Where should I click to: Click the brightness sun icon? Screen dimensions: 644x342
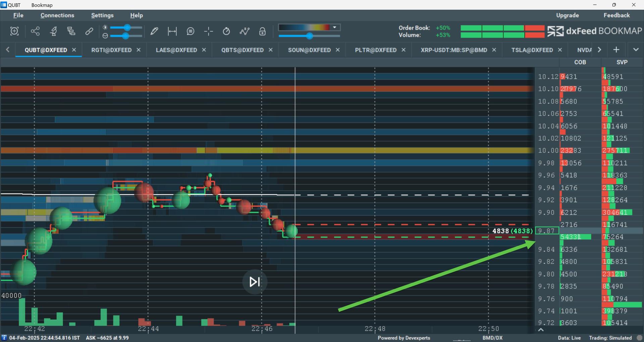105,27
